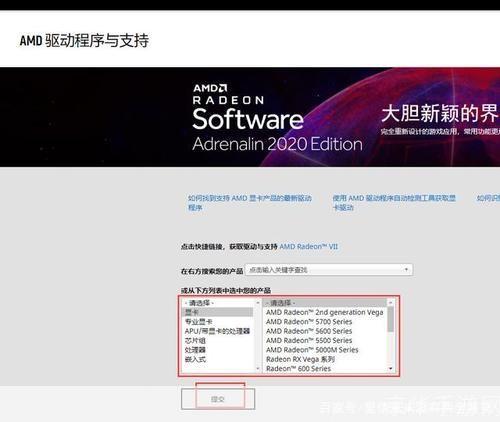This screenshot has height=422, width=500.
Task: Click the series list scroll-up arrow
Action: pos(391,303)
